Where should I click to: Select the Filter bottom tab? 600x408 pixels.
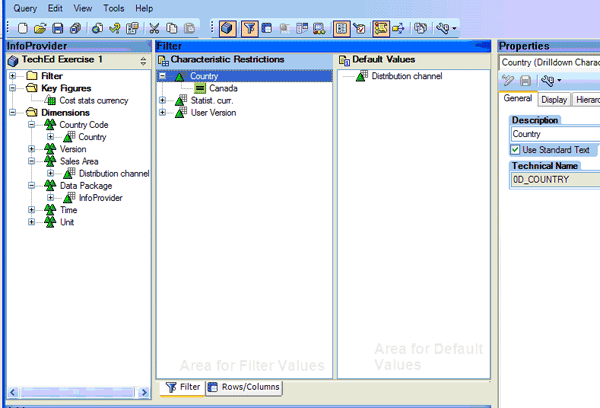183,387
